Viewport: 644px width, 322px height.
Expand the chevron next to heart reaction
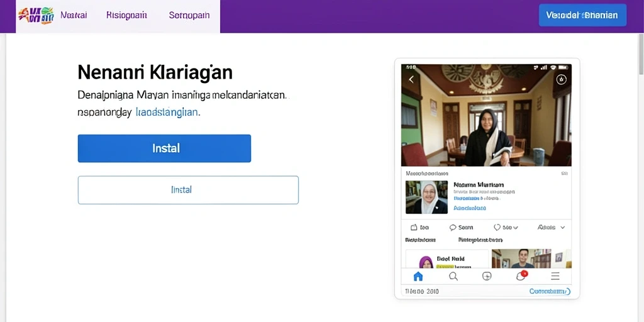[x=516, y=228]
